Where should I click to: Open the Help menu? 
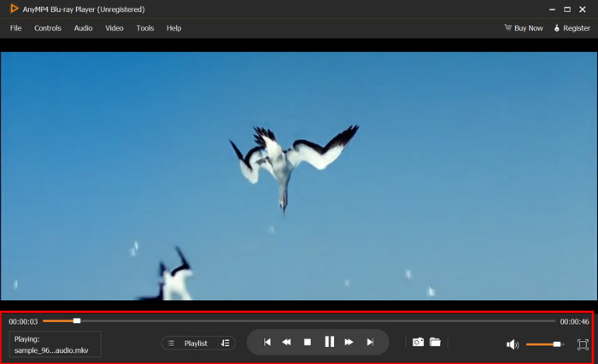click(x=174, y=28)
